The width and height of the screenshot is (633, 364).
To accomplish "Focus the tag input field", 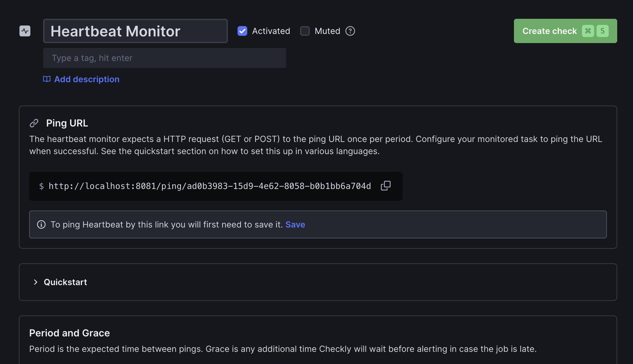I will point(164,58).
